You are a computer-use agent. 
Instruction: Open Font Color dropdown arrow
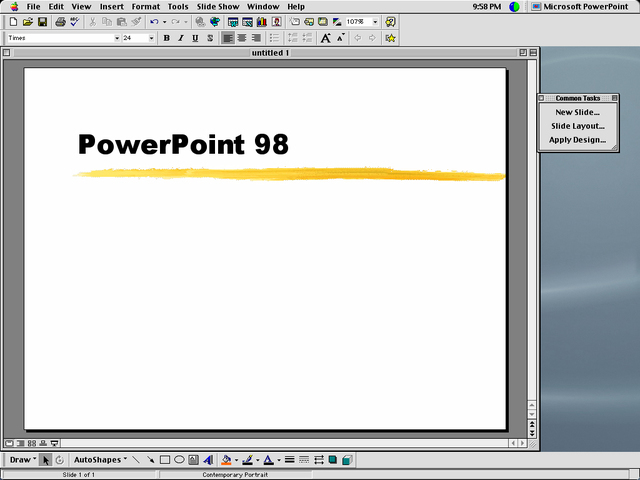pos(279,460)
